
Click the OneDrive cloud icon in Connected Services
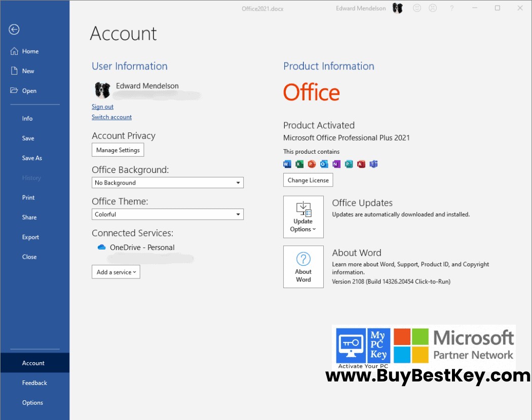101,247
